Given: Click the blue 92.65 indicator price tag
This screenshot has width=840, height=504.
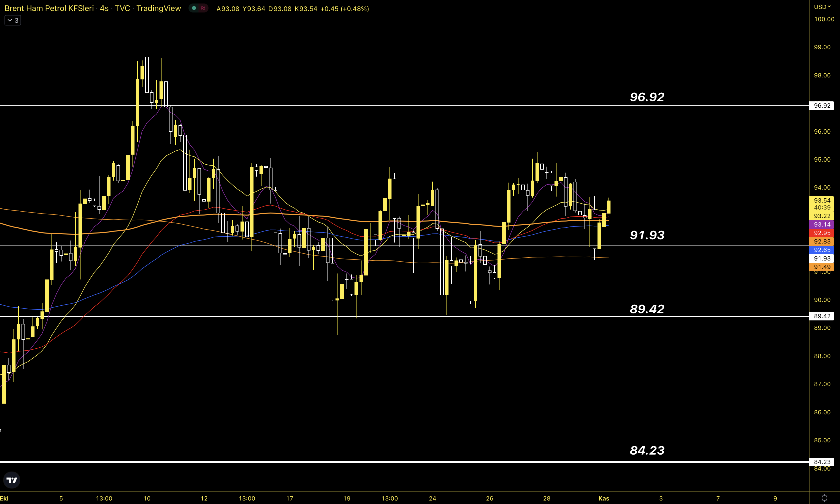Looking at the screenshot, I should tap(822, 250).
